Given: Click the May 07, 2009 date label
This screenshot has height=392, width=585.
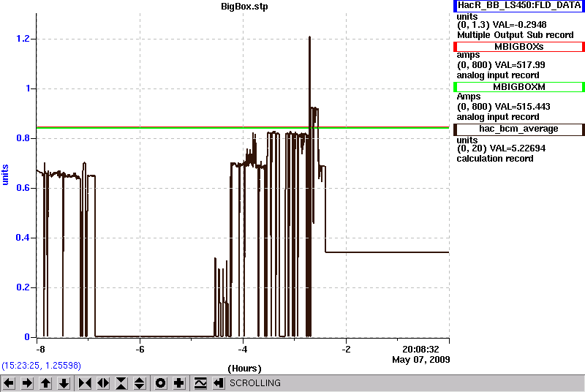Looking at the screenshot, I should click(421, 360).
